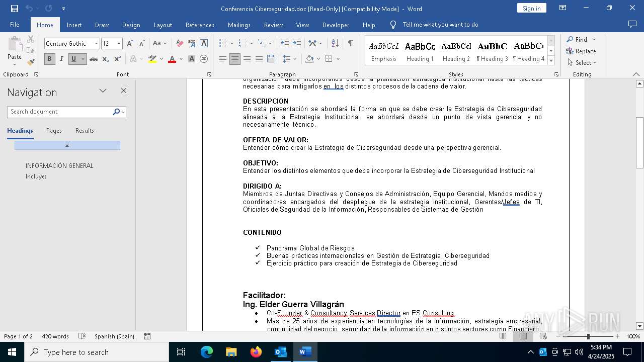The image size is (644, 362).
Task: Open the comments pane icon
Action: pos(632,24)
